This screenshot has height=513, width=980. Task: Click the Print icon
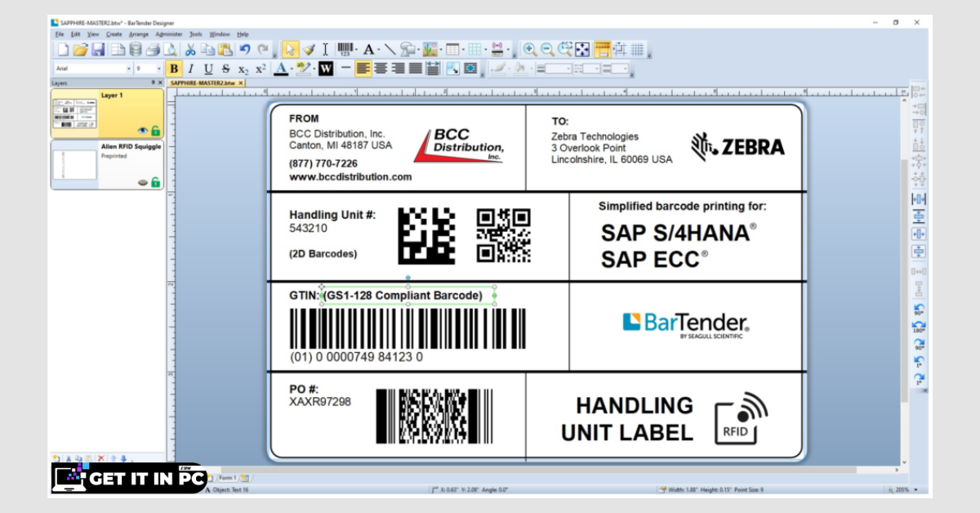coord(153,50)
